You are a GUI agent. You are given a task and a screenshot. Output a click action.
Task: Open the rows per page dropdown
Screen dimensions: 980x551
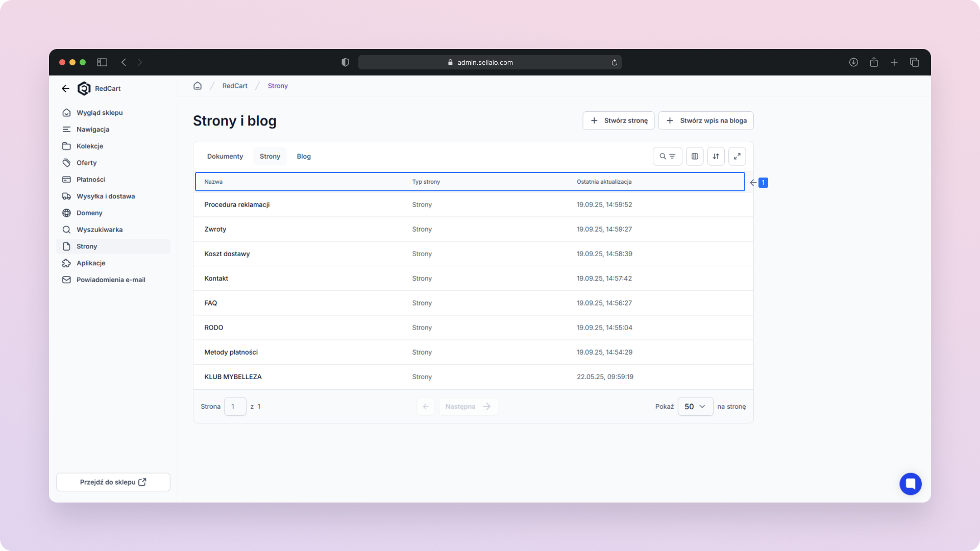tap(695, 407)
